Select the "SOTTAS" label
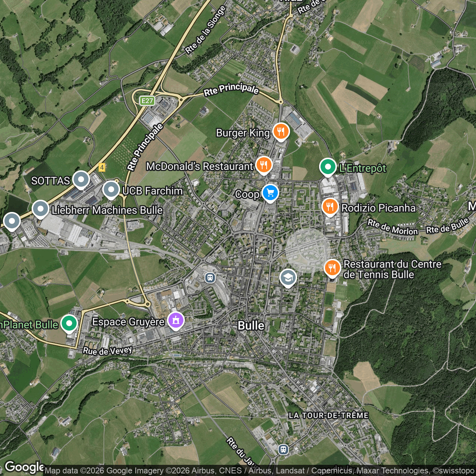Viewport: 476px width, 476px height. [51, 181]
